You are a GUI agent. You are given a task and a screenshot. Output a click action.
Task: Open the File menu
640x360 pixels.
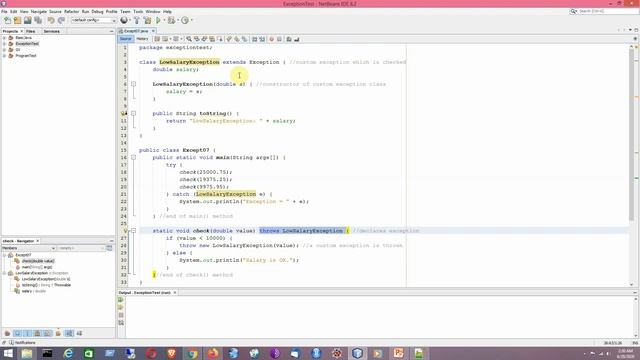click(x=4, y=11)
